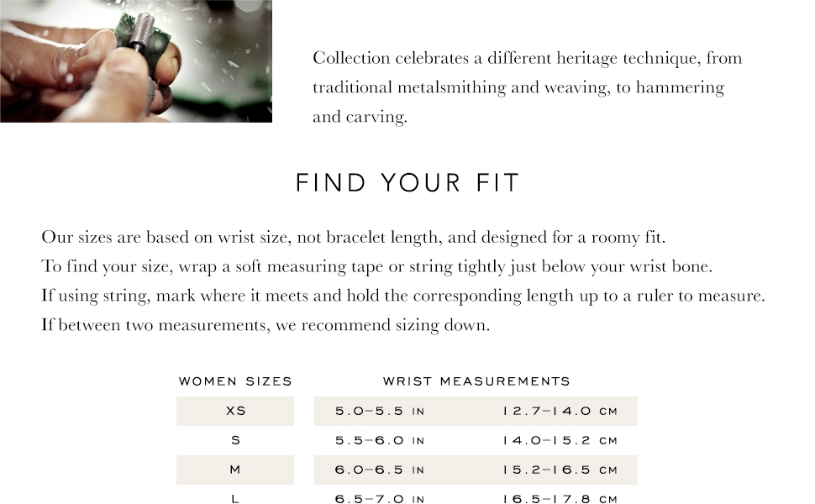Click the 5.5–6.0 IN measurement
Viewport: 815px width, 504px height.
tap(380, 440)
